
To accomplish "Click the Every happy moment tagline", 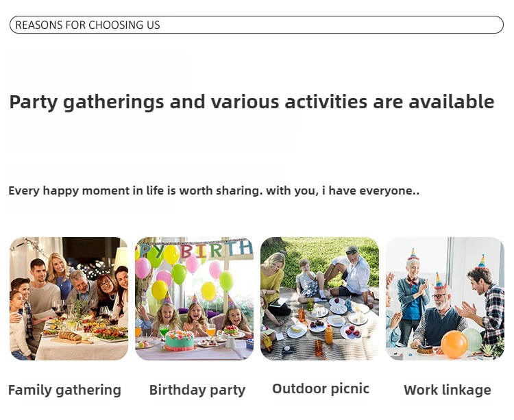I will click(x=214, y=190).
